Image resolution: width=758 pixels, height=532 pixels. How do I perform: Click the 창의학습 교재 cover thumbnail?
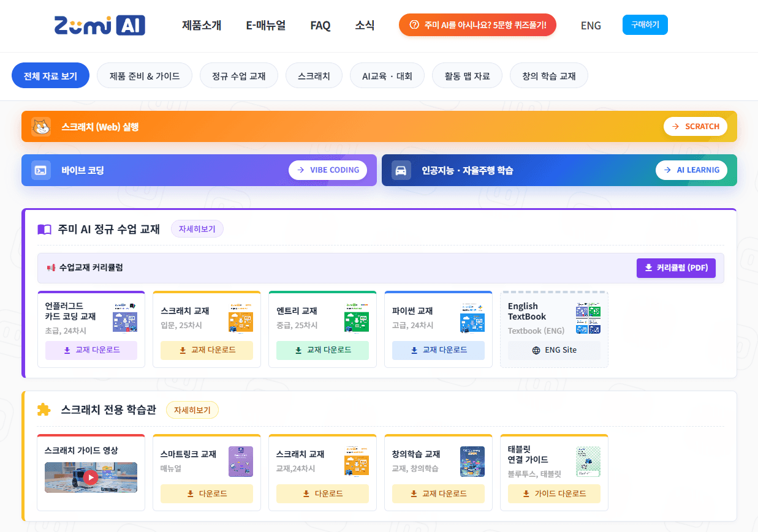472,462
